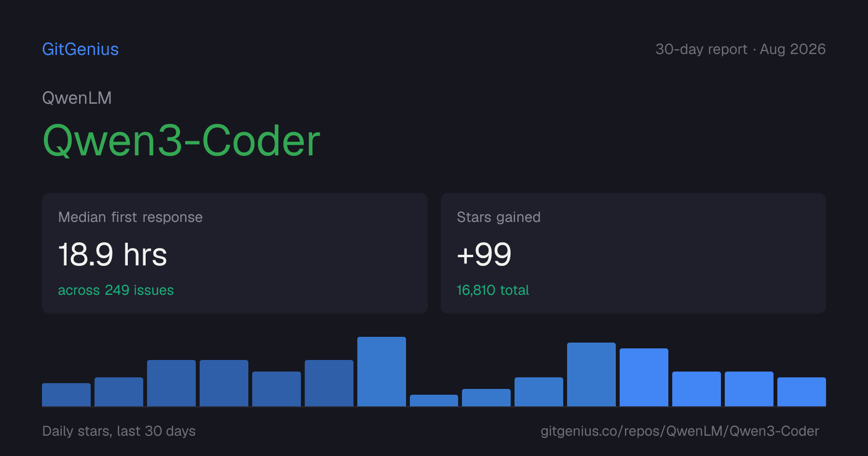Open the gitgenius.co repo URL link
The height and width of the screenshot is (456, 868).
[679, 431]
